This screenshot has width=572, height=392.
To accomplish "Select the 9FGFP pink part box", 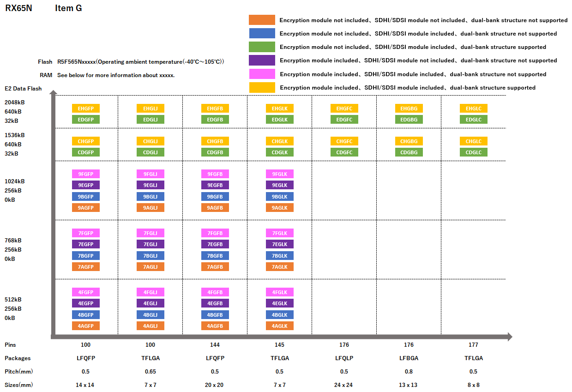I will coord(85,174).
